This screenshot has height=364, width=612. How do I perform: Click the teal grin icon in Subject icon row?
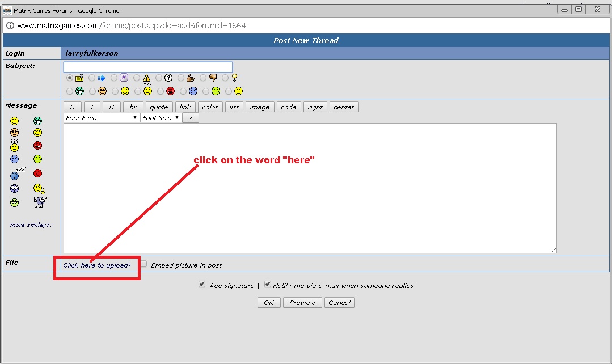79,91
